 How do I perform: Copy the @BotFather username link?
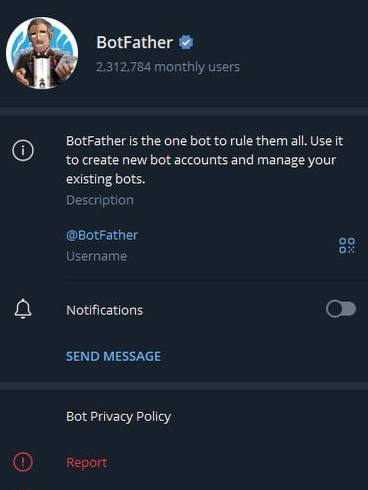click(x=102, y=235)
